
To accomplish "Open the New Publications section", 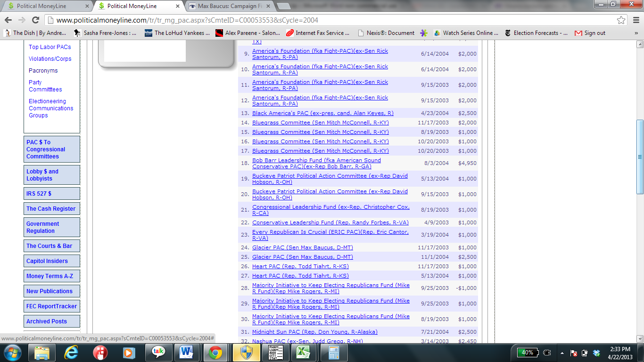I will coord(52,291).
